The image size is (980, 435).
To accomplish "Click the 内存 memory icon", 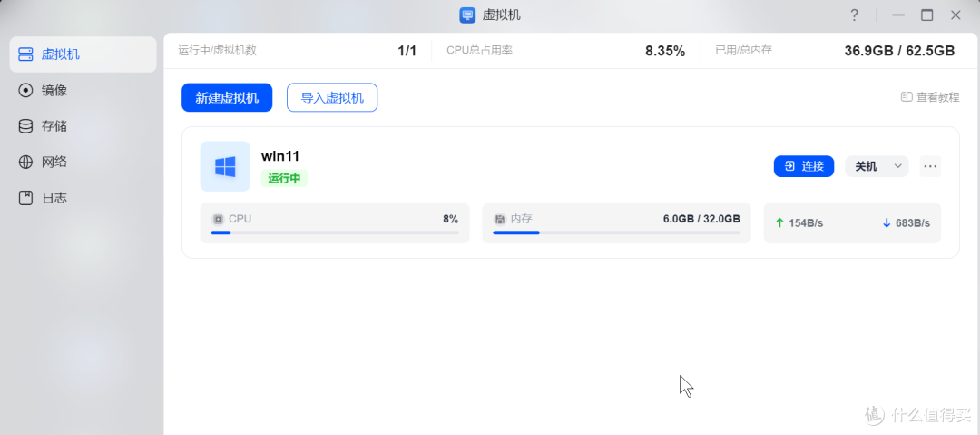I will coord(499,219).
